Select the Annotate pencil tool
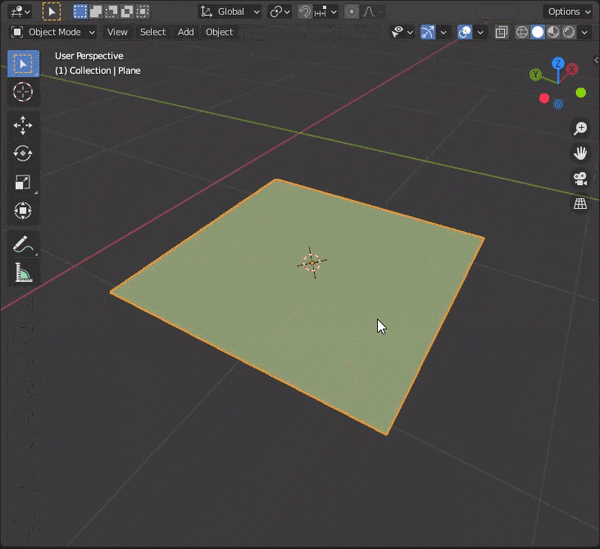The height and width of the screenshot is (549, 600). click(x=23, y=244)
